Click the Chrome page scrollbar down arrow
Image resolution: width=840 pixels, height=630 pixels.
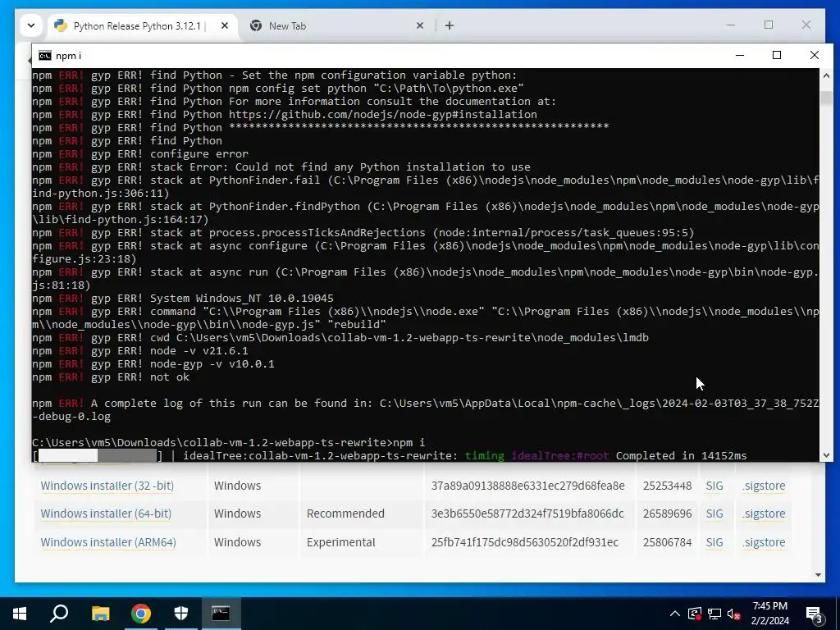[818, 575]
